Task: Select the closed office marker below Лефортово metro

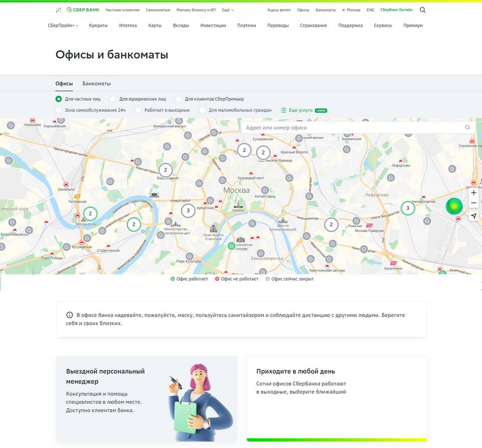Action: (391, 178)
